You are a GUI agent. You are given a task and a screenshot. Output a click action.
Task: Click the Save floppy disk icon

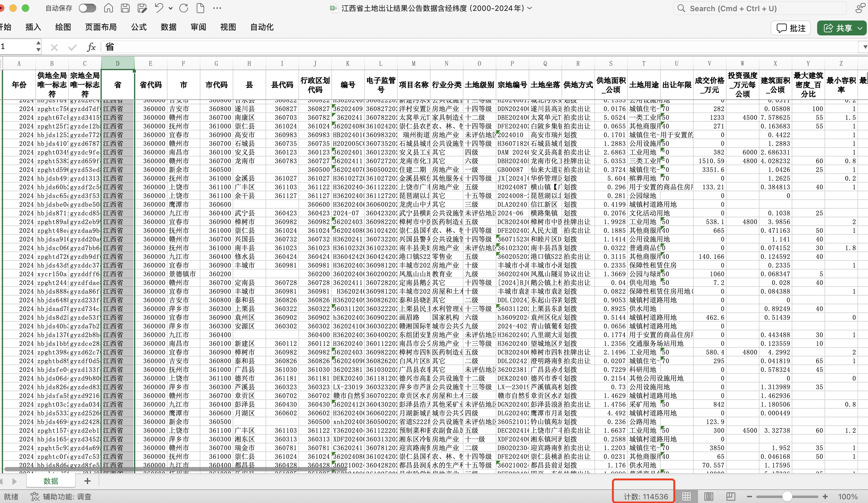tap(125, 8)
